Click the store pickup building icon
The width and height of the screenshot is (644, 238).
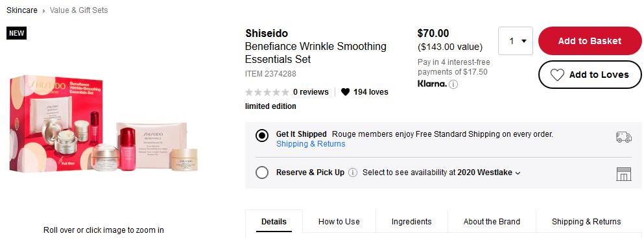click(x=623, y=174)
